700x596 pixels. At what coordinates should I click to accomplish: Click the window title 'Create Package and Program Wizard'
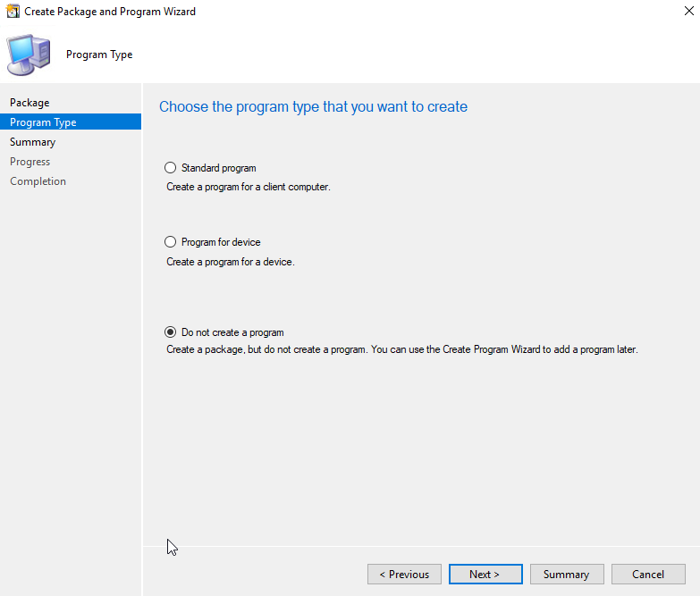click(x=110, y=12)
